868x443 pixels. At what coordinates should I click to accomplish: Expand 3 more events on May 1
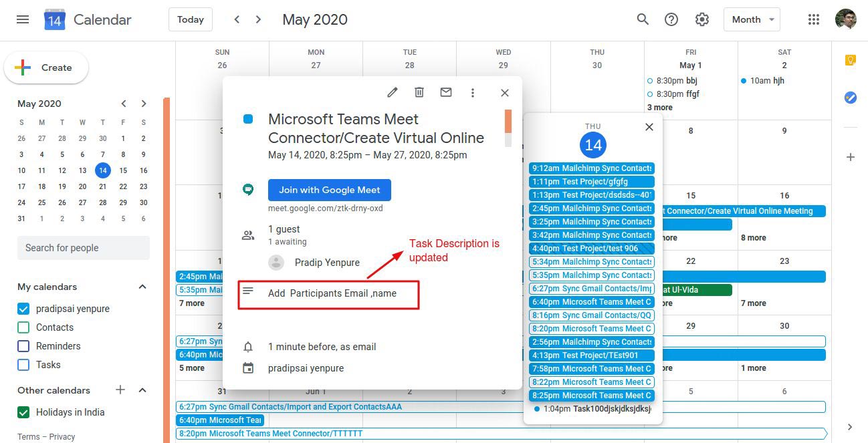click(x=660, y=108)
